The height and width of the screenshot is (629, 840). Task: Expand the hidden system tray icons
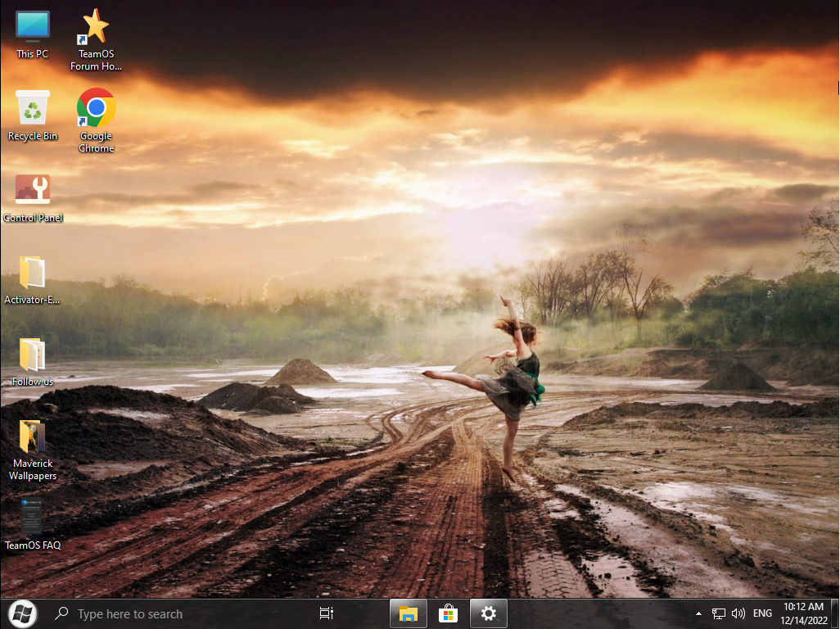[698, 613]
